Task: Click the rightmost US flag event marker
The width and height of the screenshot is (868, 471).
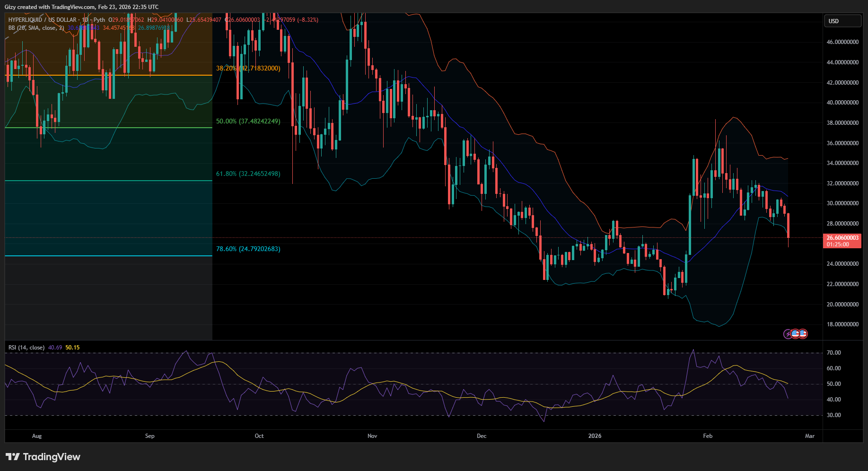Action: [x=803, y=334]
